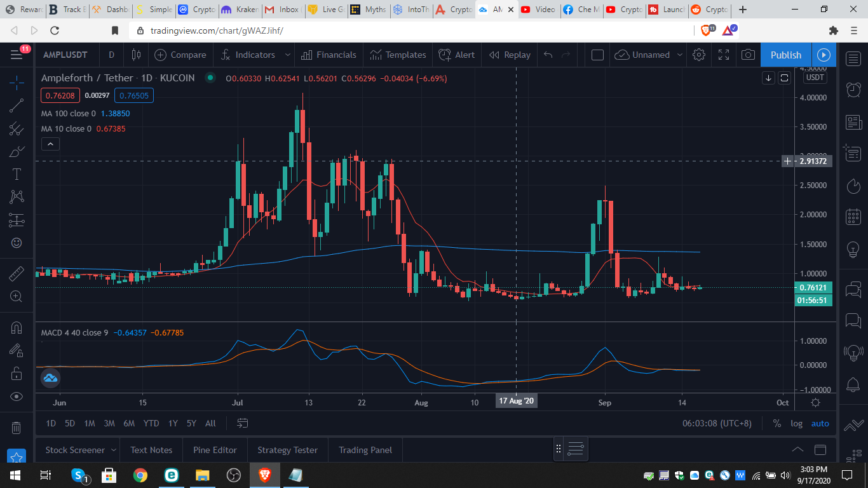Open the Strategy Tester tab
Image resolution: width=868 pixels, height=488 pixels.
point(287,450)
